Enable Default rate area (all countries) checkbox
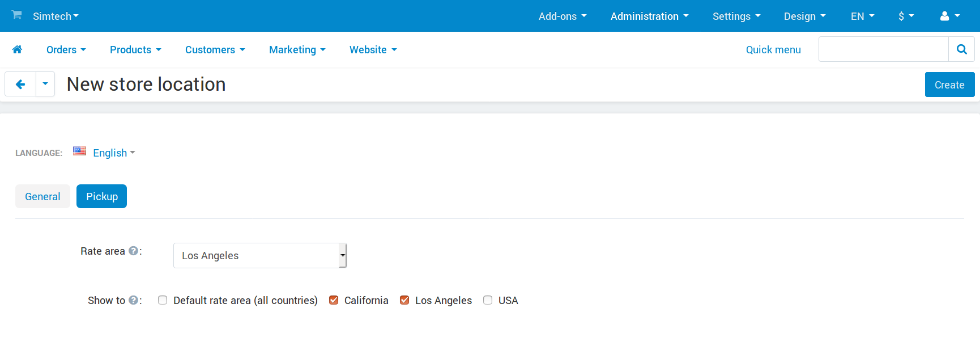 click(163, 300)
